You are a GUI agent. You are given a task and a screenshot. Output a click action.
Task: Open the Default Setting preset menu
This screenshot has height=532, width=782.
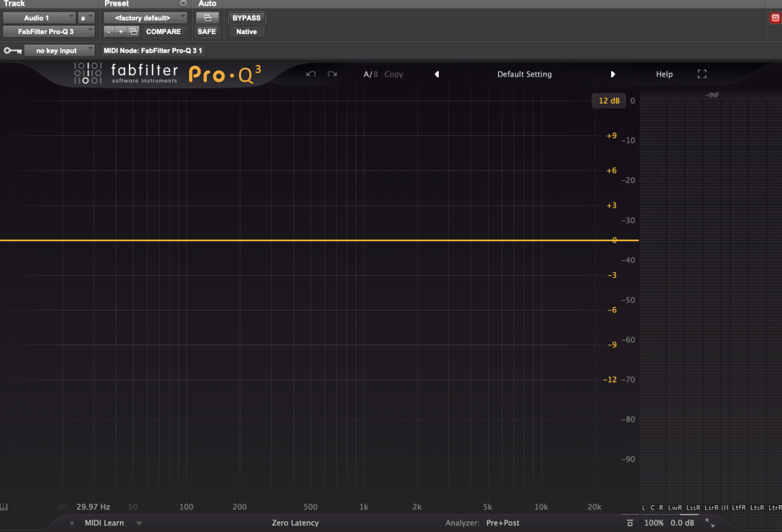(x=524, y=75)
